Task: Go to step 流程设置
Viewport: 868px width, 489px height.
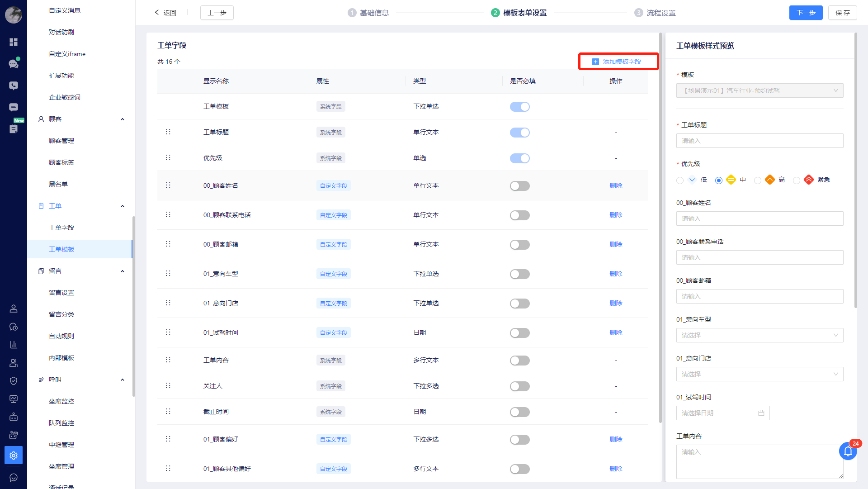Action: tap(655, 13)
